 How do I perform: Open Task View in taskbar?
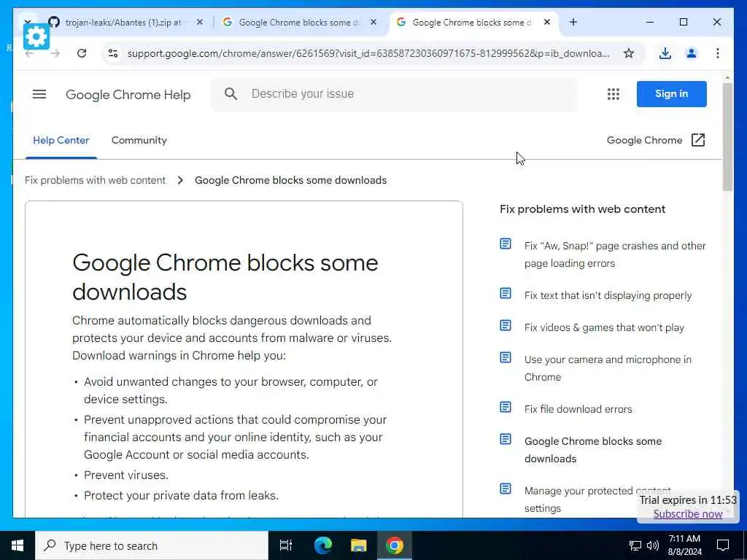[x=286, y=545]
